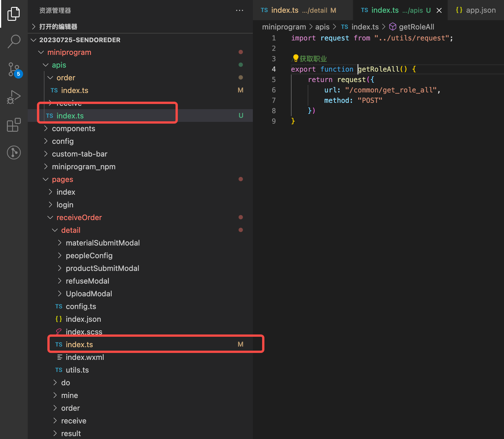Viewport: 504px width, 439px height.
Task: Click getRoleAll in the breadcrumb
Action: click(x=416, y=27)
